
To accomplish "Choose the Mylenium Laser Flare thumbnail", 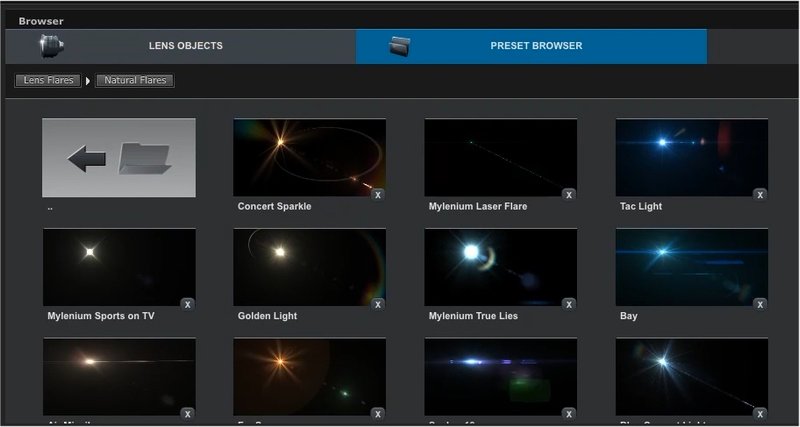I will point(501,158).
